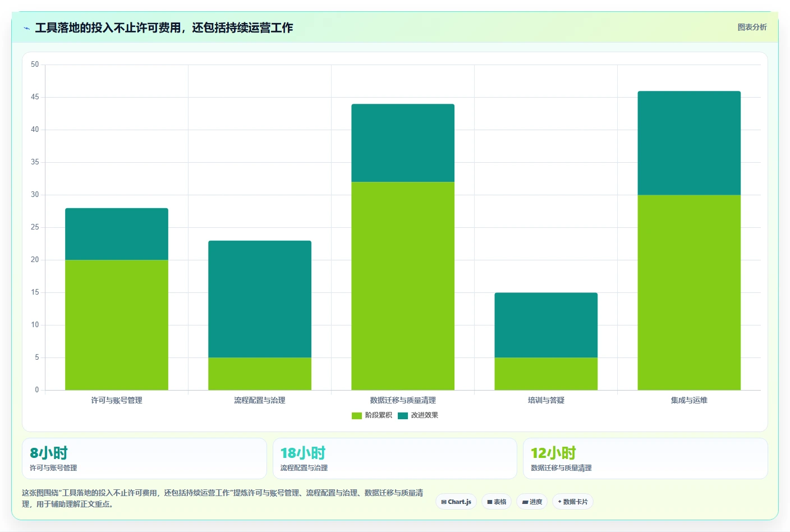Select the 表格 tag chip
The height and width of the screenshot is (532, 790).
tap(497, 502)
